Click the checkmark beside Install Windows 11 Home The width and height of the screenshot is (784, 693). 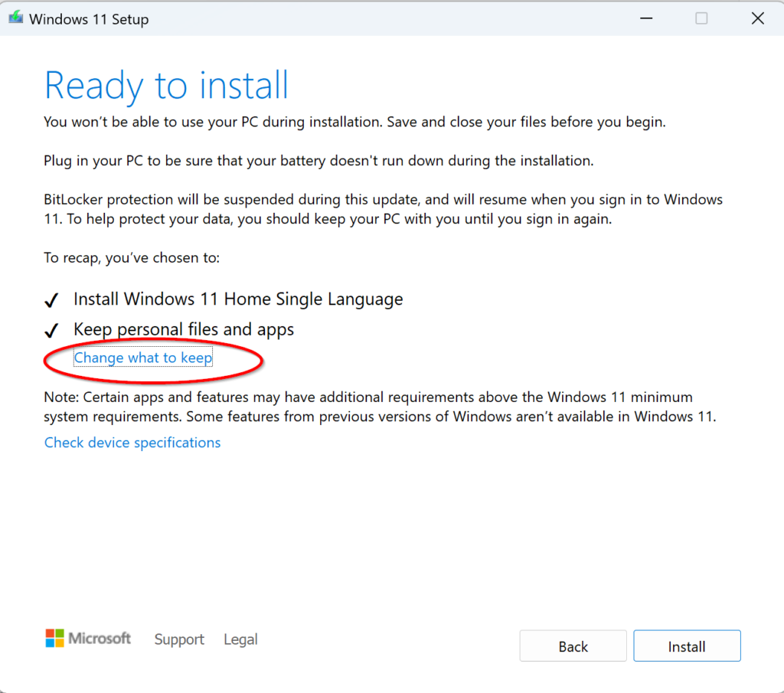click(52, 300)
